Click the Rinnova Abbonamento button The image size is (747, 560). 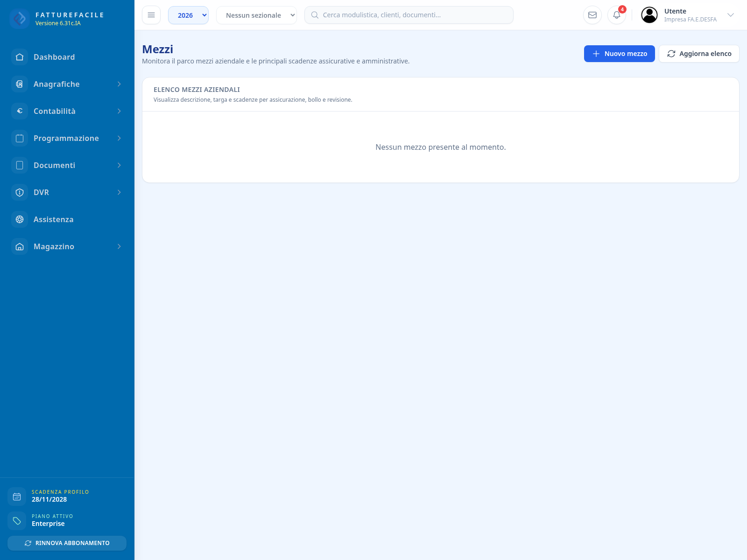pos(67,543)
